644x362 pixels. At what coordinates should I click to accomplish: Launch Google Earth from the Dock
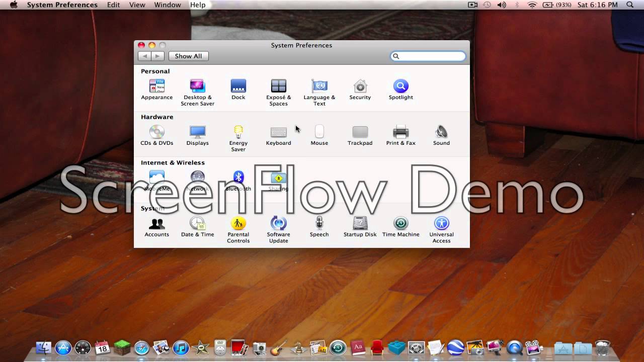(x=456, y=347)
